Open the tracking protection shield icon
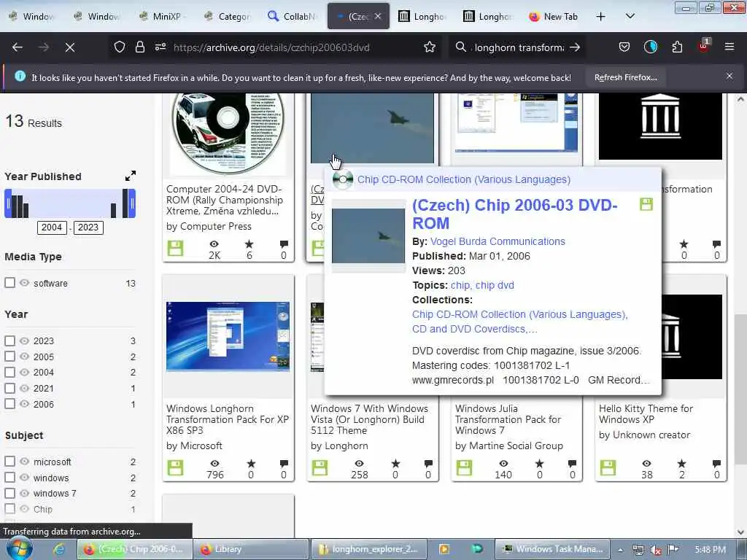 click(x=120, y=47)
